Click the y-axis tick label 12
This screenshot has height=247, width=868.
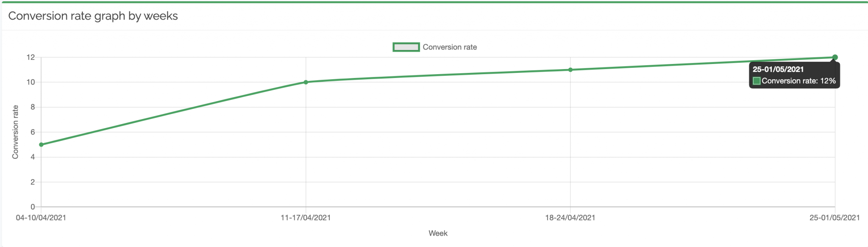[x=31, y=57]
